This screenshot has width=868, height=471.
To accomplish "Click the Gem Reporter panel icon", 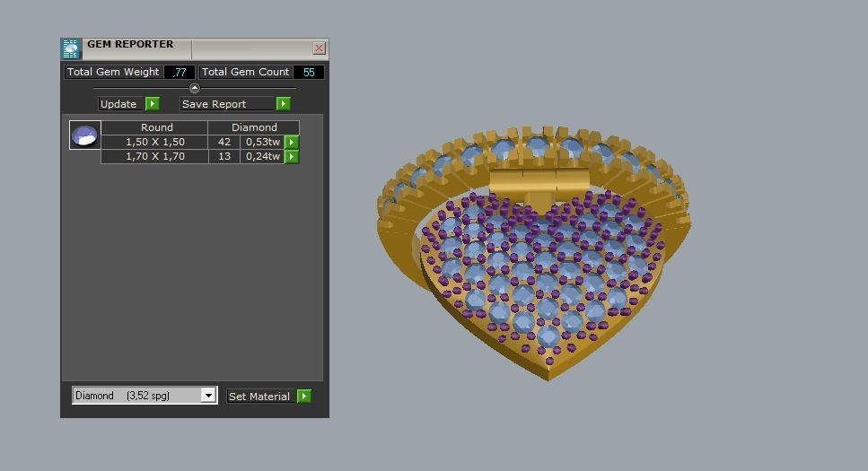I will pyautogui.click(x=71, y=48).
